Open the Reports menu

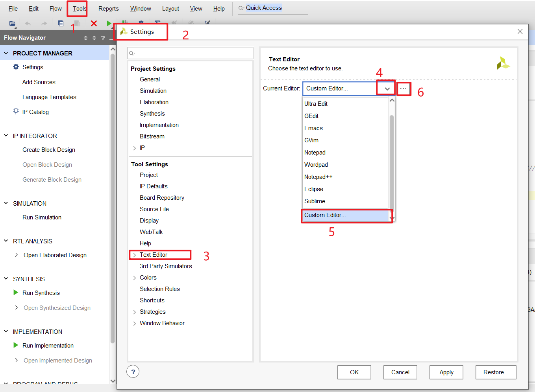[x=108, y=8]
